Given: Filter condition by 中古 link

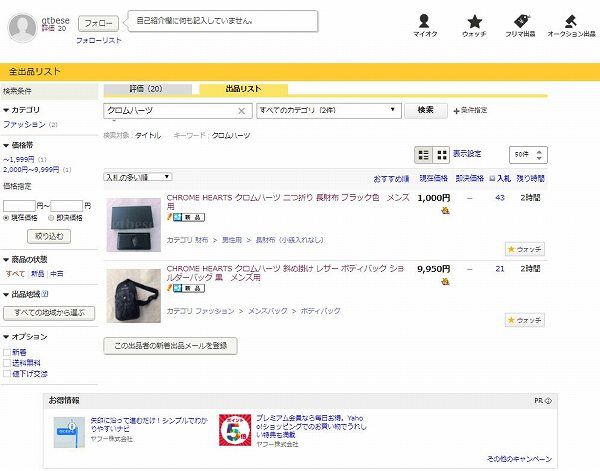Looking at the screenshot, I should (57, 274).
